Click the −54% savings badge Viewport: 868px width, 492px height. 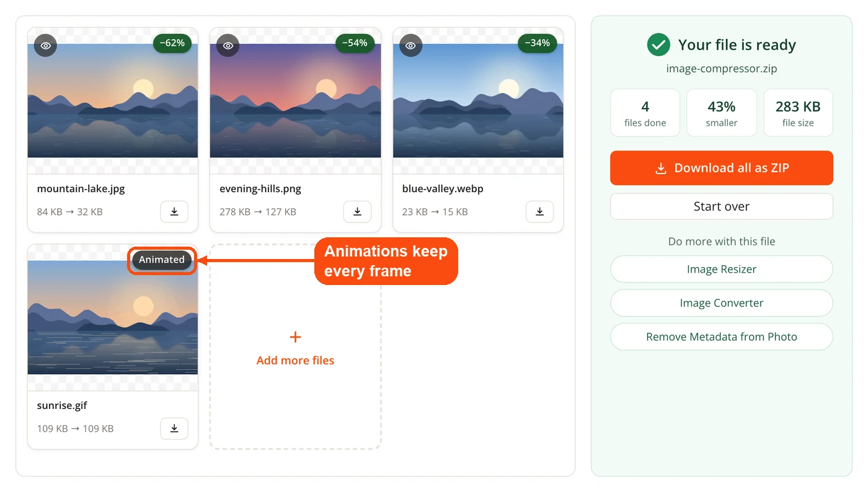pyautogui.click(x=355, y=43)
